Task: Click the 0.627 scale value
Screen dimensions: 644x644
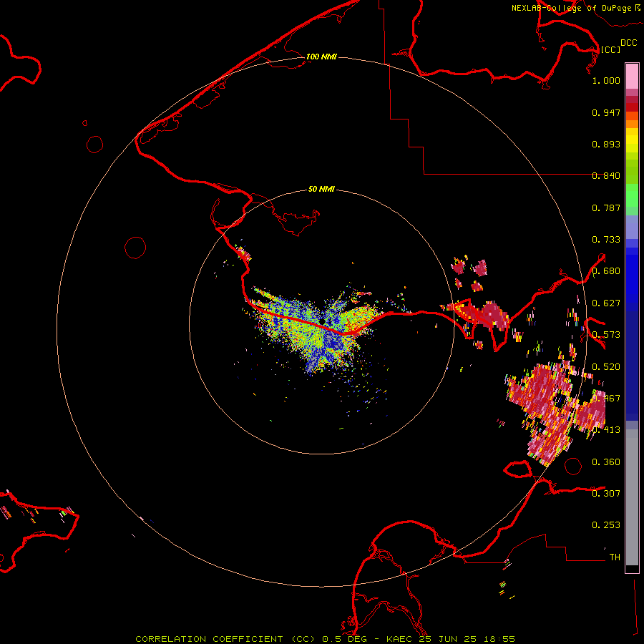Action: coord(606,303)
